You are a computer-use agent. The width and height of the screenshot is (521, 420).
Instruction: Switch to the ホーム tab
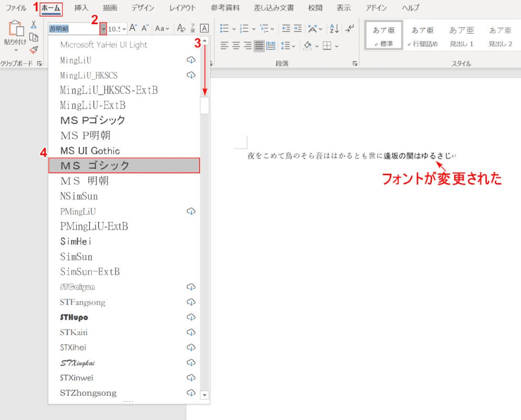click(x=51, y=8)
